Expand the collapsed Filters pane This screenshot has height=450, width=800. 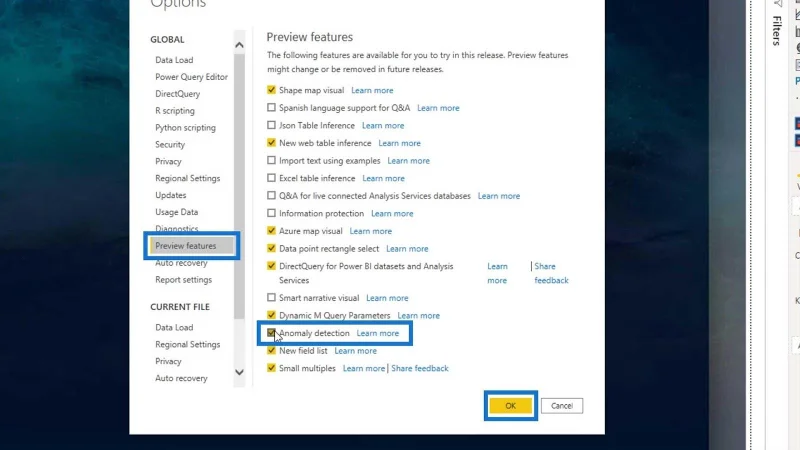click(777, 31)
